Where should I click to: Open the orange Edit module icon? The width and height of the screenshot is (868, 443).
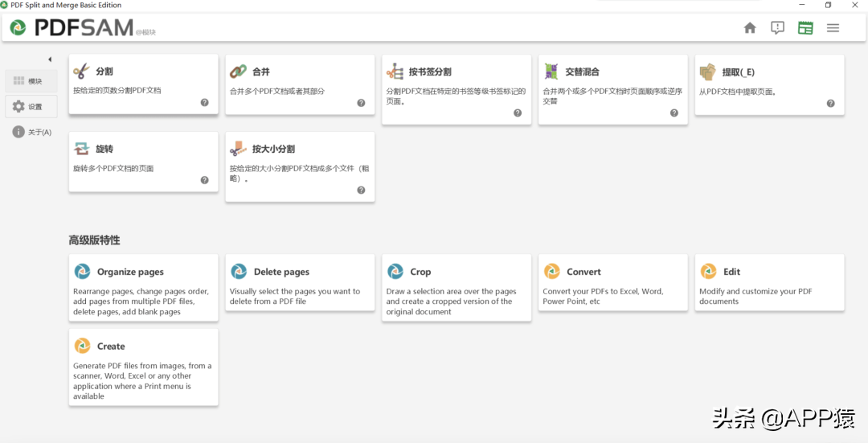(x=709, y=271)
